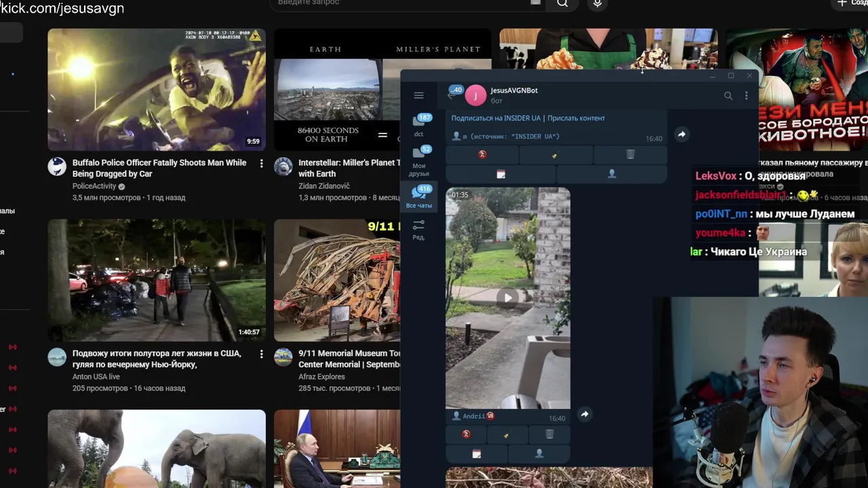Image resolution: width=868 pixels, height=488 pixels.
Task: Open Anton USA live channel name
Action: point(96,377)
